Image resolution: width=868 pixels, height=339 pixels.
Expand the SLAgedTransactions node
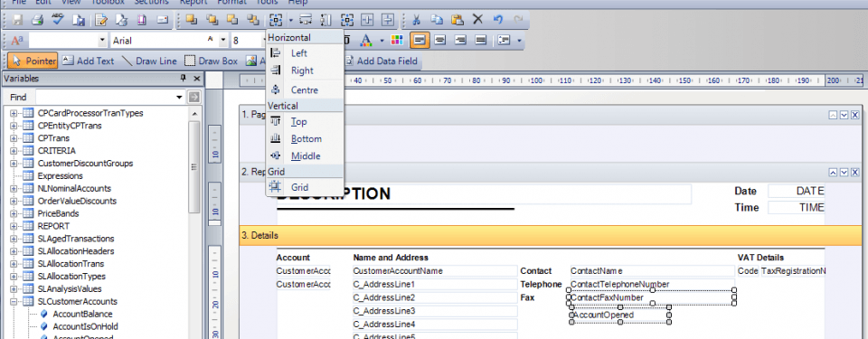pos(14,239)
